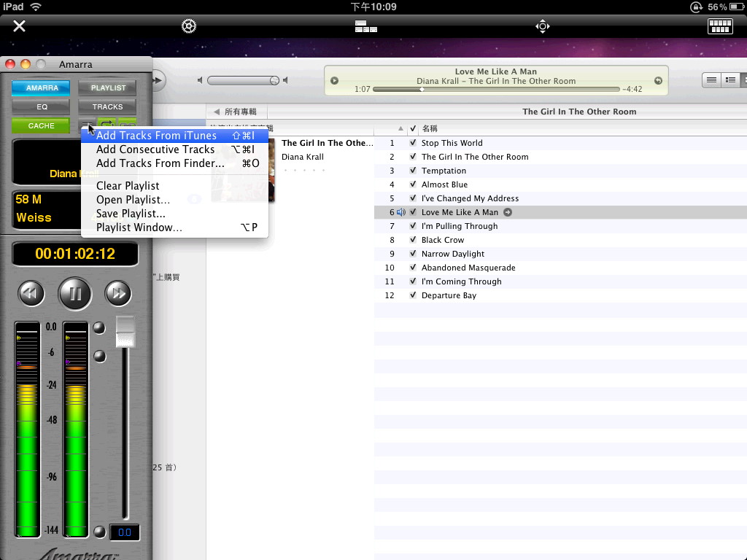Image resolution: width=747 pixels, height=560 pixels.
Task: Click the AMARRA mode button
Action: coord(41,87)
